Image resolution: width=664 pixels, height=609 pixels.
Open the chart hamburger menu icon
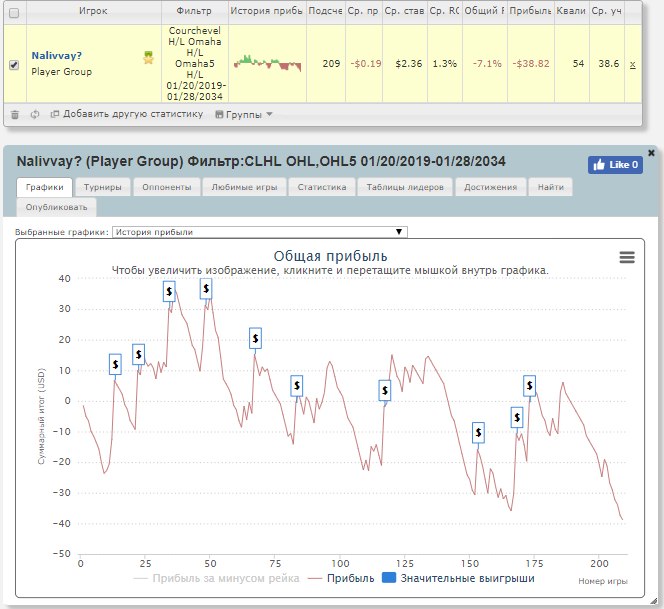(627, 257)
